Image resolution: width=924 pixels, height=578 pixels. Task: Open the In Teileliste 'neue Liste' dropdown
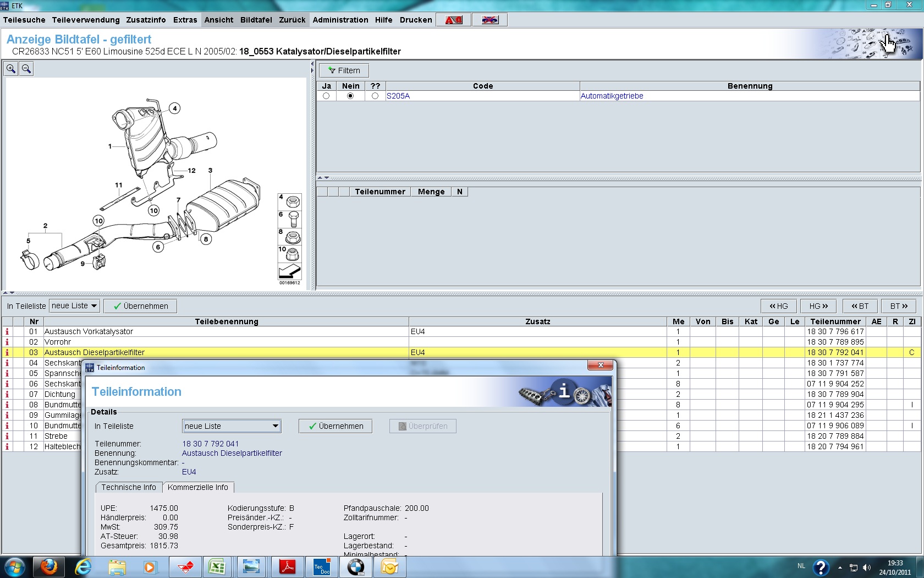point(74,306)
